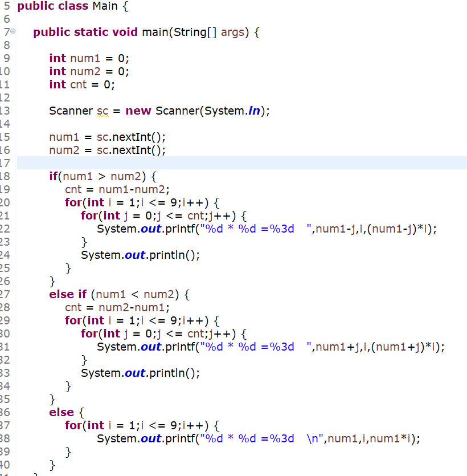Click the closing brace on line 35
This screenshot has width=467, height=476.
[x=52, y=400]
